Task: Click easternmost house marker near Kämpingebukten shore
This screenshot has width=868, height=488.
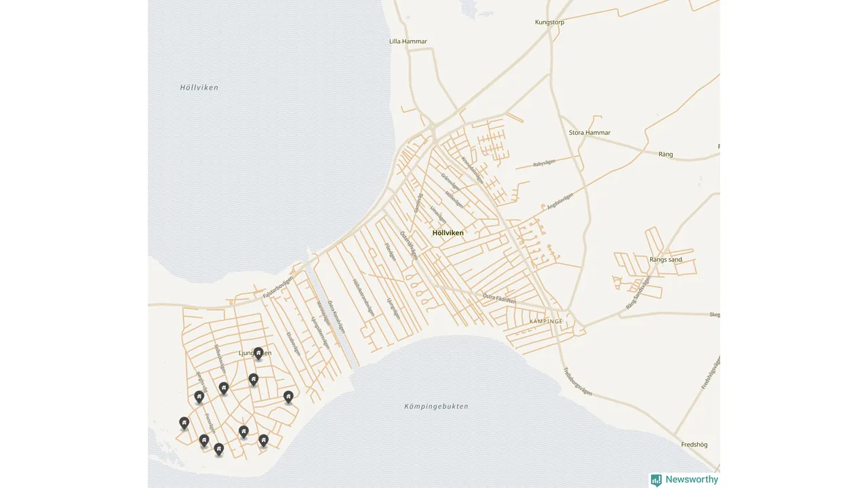Action: [x=288, y=396]
